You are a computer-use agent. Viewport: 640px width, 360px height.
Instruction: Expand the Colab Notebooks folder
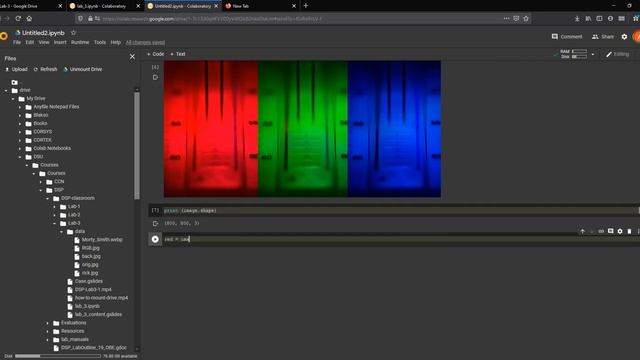coord(20,149)
